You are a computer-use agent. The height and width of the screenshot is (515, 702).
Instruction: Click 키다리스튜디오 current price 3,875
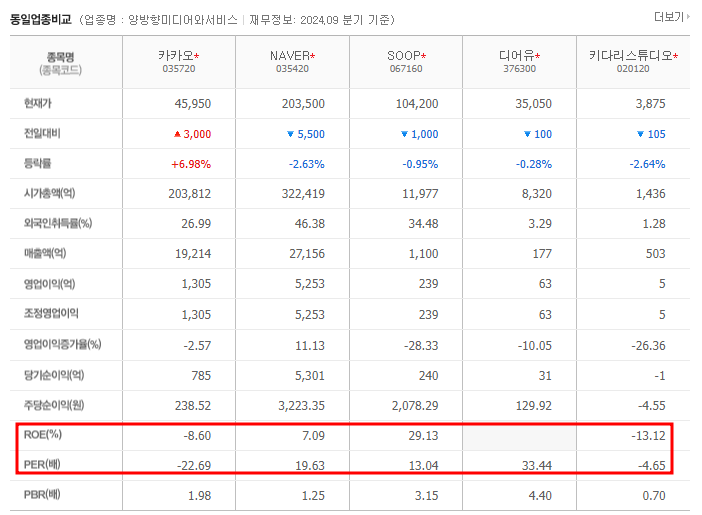651,104
